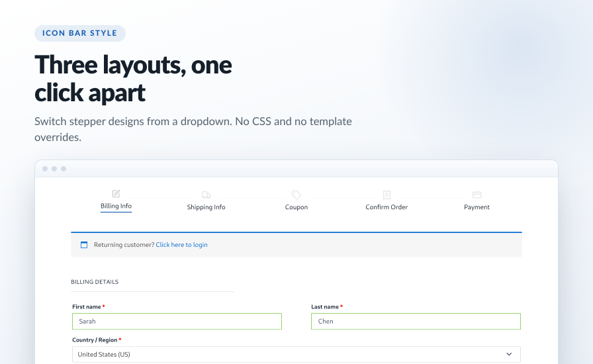Click the window icon beside Returning customer
This screenshot has height=364, width=593.
84,245
